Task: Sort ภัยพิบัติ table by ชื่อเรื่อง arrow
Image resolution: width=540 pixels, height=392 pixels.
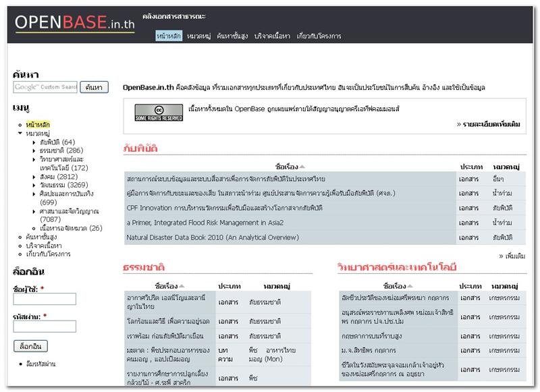Action: [x=302, y=167]
